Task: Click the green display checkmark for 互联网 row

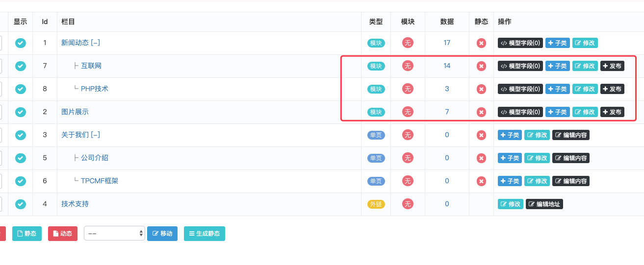Action: (20, 66)
